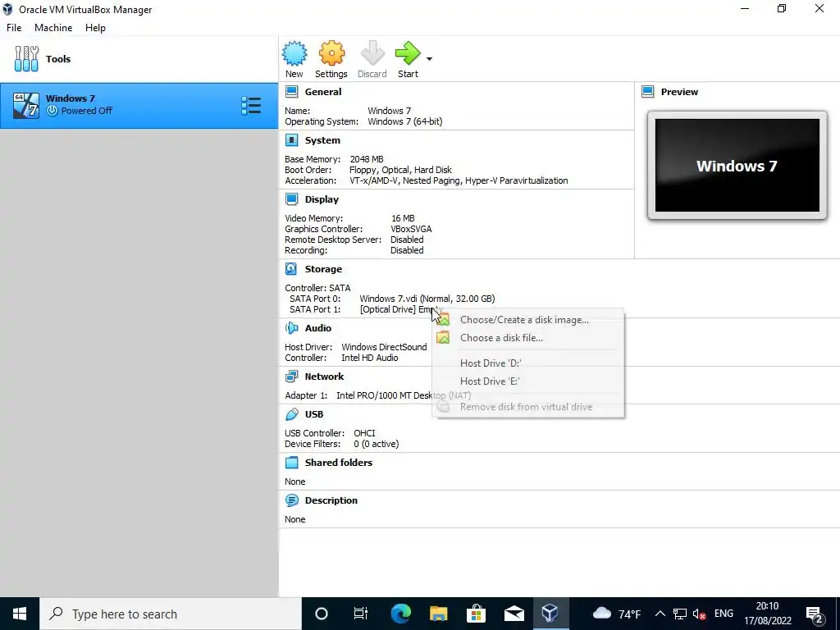The height and width of the screenshot is (630, 840).
Task: Click the Audio section icon
Action: [x=291, y=328]
